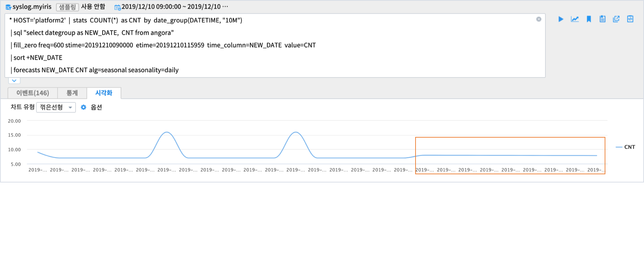Open the calendar date range picker
The image size is (644, 266).
click(117, 7)
